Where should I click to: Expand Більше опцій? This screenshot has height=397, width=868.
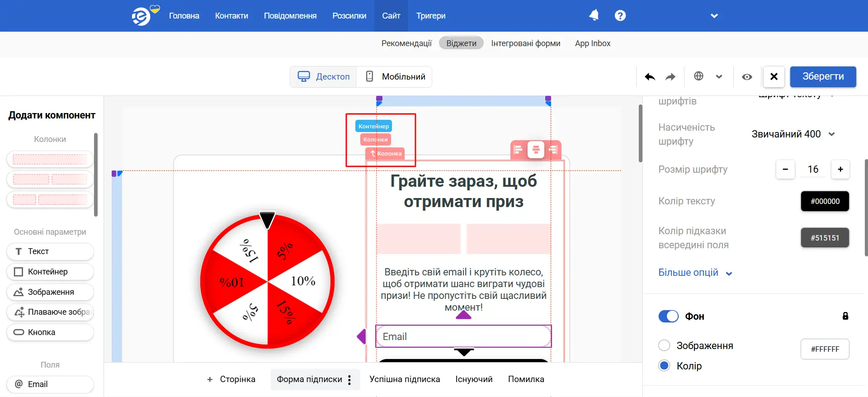(x=695, y=273)
